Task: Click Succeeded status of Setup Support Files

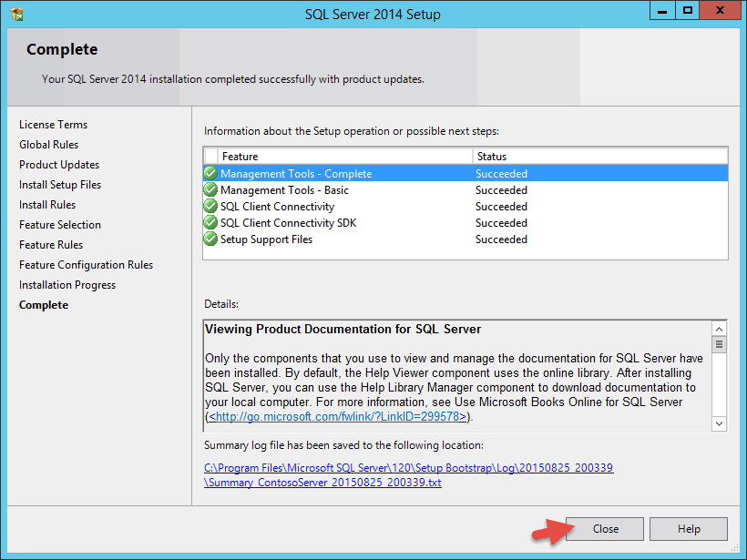Action: point(501,239)
